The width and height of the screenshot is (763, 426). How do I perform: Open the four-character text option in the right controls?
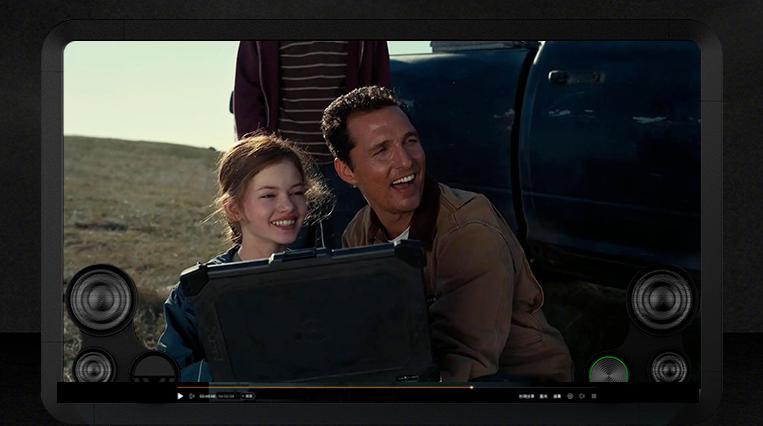526,396
